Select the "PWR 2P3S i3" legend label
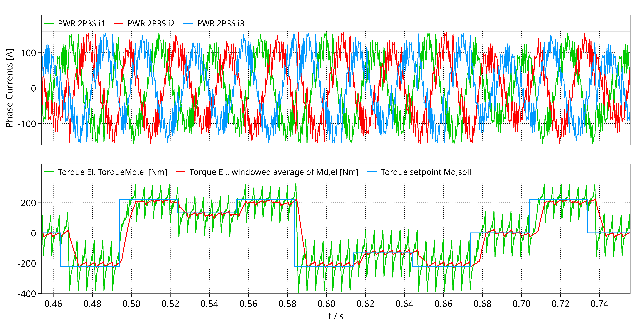This screenshot has height=322, width=644. point(221,24)
